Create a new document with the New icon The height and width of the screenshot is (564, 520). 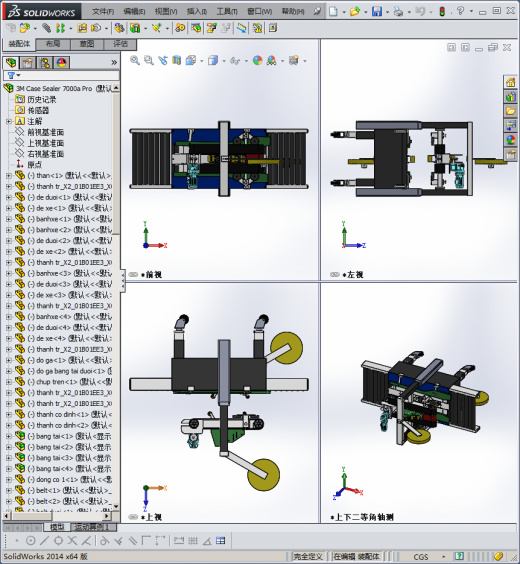click(333, 12)
